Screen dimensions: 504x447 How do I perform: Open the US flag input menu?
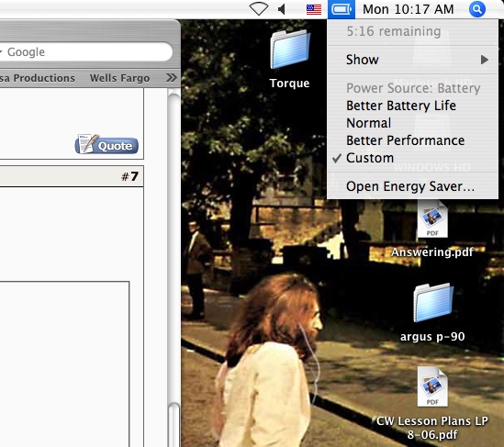(314, 9)
